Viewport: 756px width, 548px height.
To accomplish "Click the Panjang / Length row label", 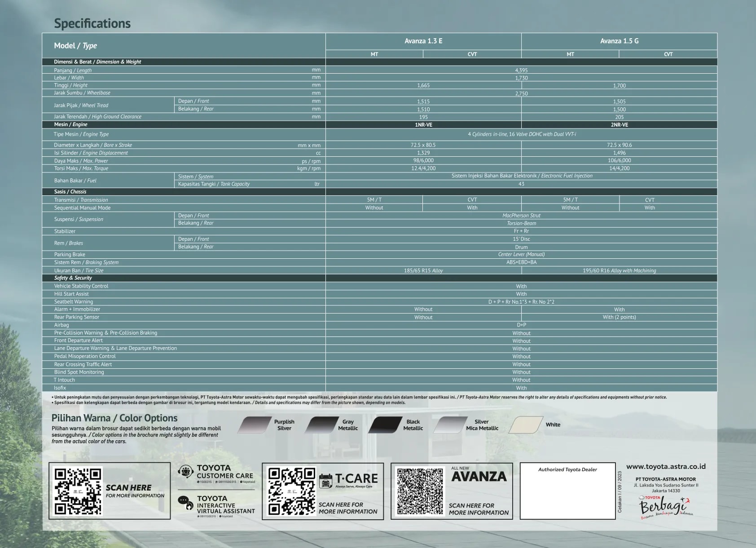I will pyautogui.click(x=73, y=71).
